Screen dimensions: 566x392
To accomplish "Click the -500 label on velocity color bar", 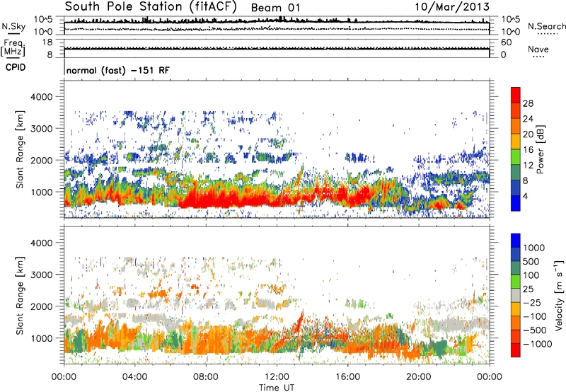I will point(535,330).
